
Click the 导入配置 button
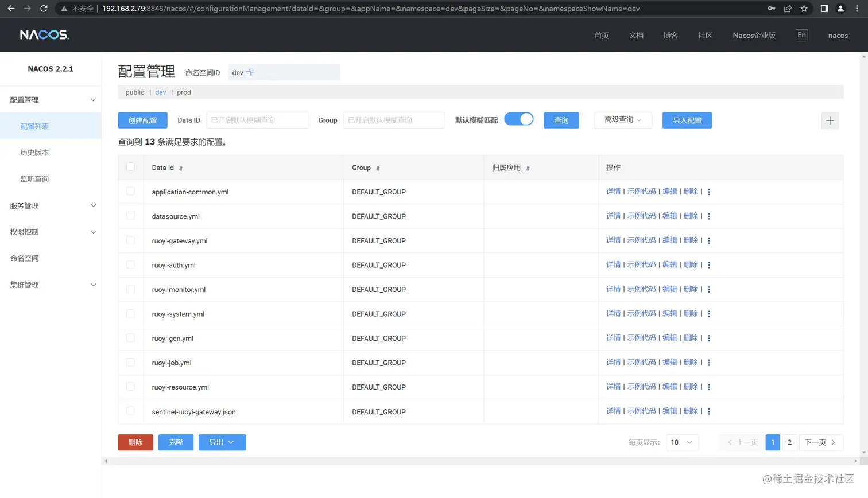point(687,120)
